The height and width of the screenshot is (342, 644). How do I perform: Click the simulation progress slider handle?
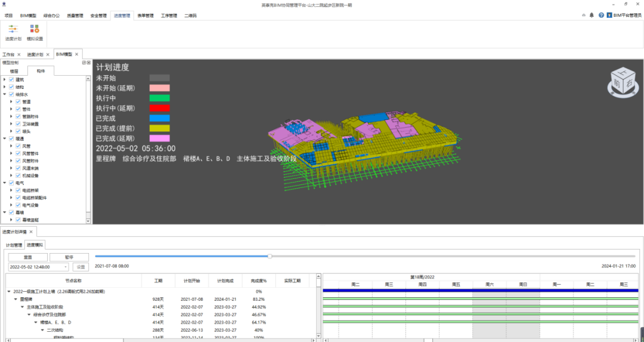(x=270, y=256)
